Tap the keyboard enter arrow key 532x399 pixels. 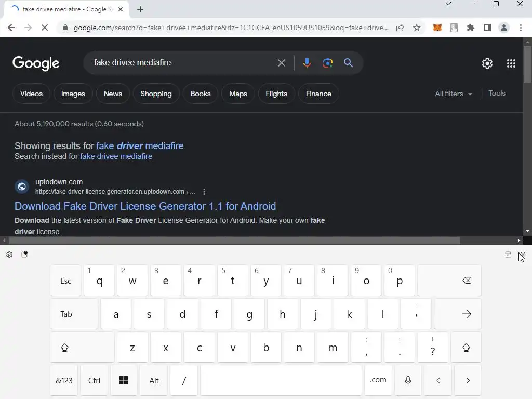click(457, 314)
